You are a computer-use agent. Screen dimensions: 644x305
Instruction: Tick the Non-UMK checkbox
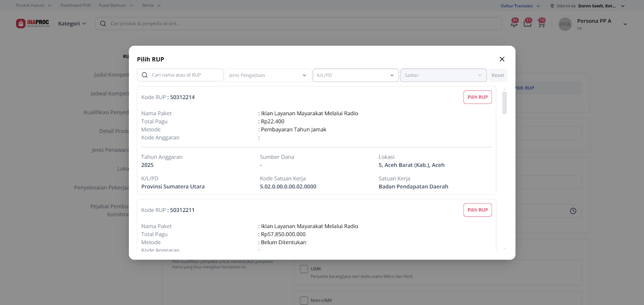(304, 300)
